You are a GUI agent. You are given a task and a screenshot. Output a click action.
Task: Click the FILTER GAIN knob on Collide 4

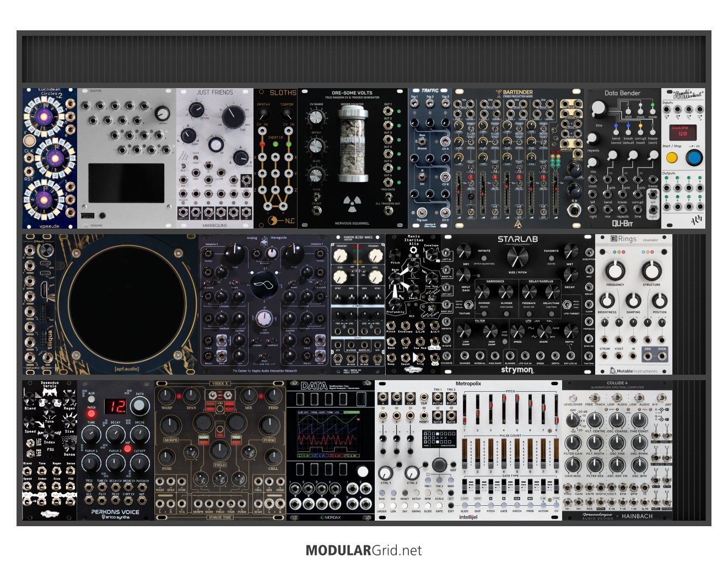coord(573,442)
